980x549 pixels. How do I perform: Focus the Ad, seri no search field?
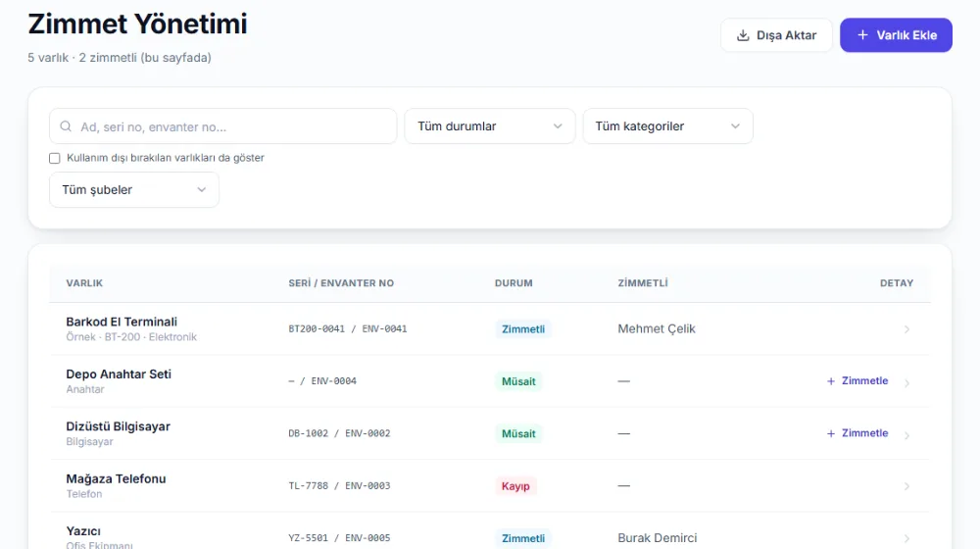[x=223, y=126]
